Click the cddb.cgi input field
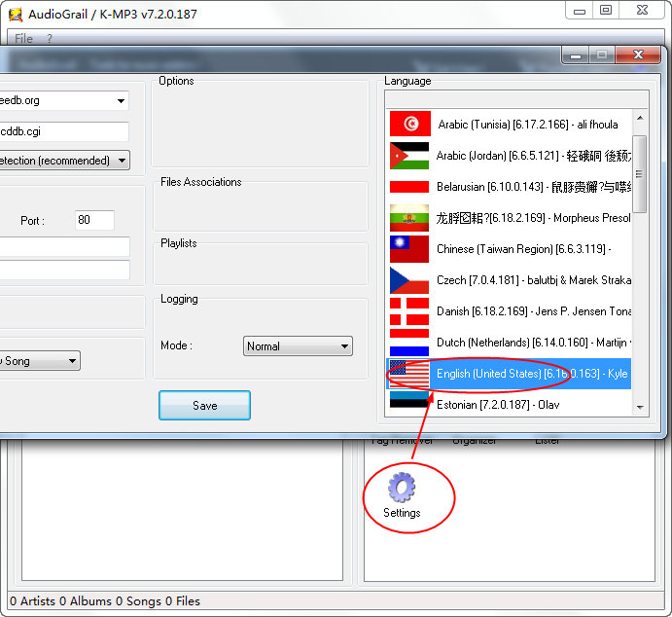The height and width of the screenshot is (617, 672). point(64,131)
